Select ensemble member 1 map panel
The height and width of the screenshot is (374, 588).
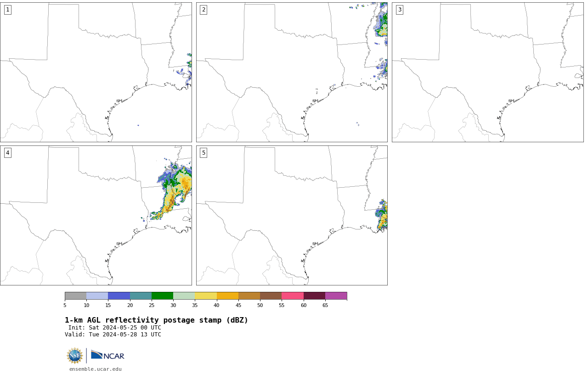(x=96, y=72)
